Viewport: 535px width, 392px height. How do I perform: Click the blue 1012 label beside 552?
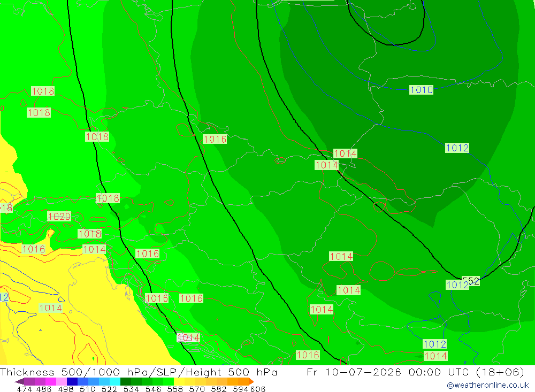click(x=457, y=285)
